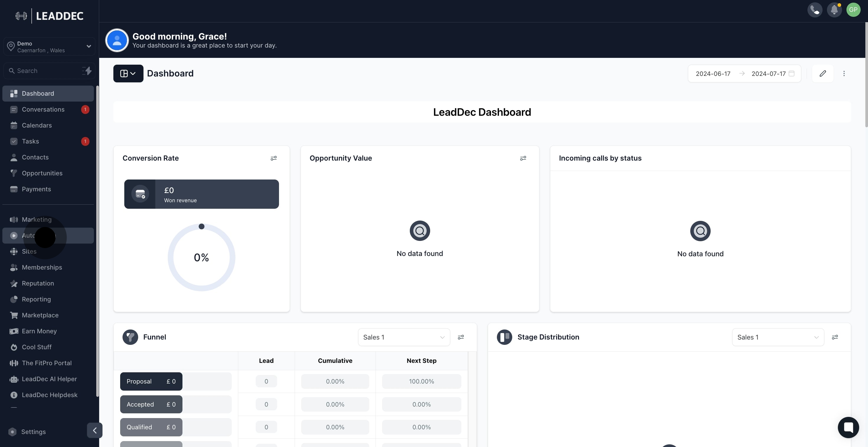Open Tasks in sidebar
The height and width of the screenshot is (447, 868).
point(48,141)
